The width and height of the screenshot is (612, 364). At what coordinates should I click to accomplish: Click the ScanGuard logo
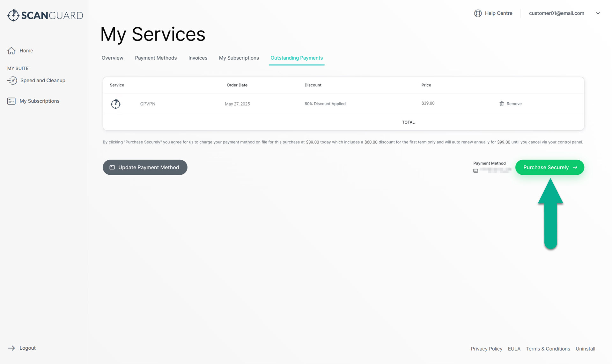click(x=45, y=15)
